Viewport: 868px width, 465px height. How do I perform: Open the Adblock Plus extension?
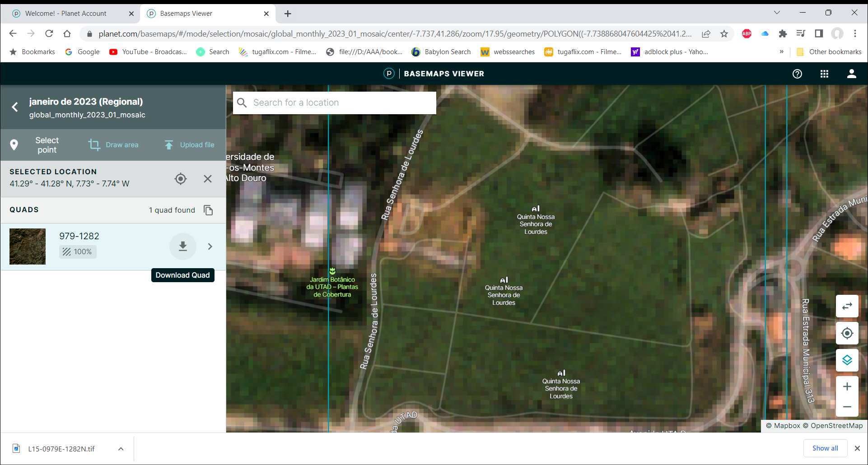click(x=747, y=34)
